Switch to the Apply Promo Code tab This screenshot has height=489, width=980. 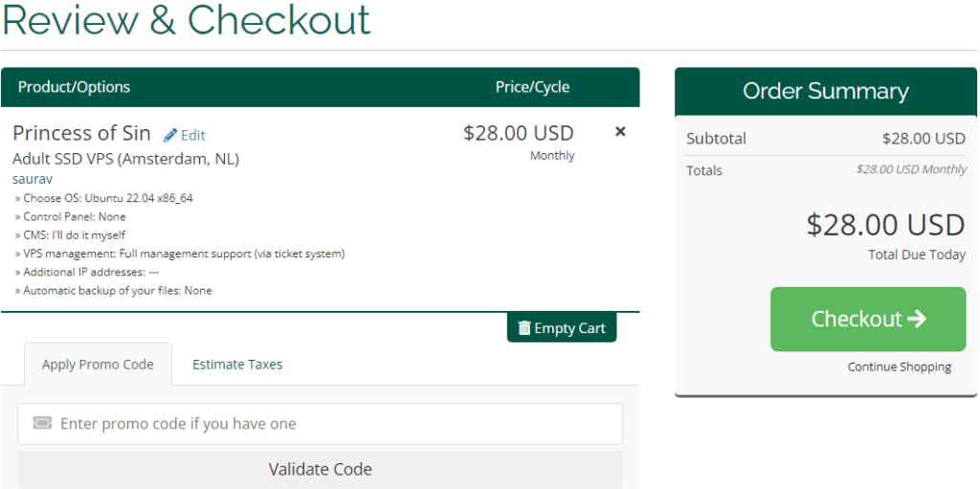(x=98, y=365)
